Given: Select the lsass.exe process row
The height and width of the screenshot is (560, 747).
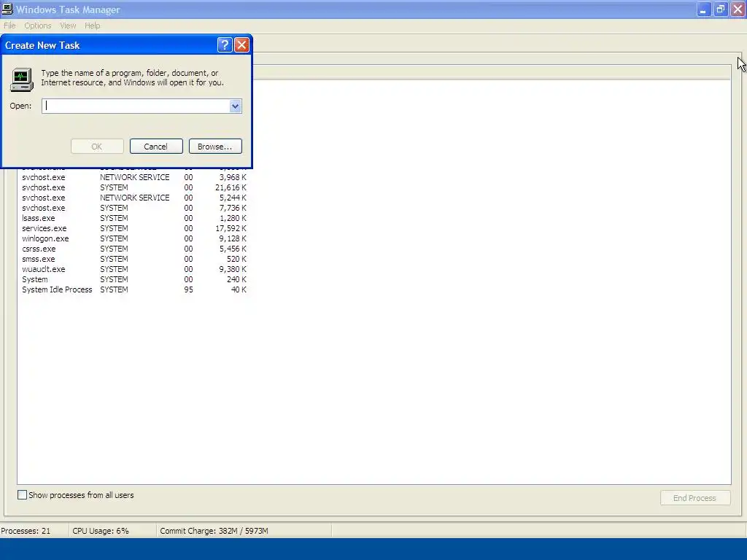Looking at the screenshot, I should click(x=134, y=218).
